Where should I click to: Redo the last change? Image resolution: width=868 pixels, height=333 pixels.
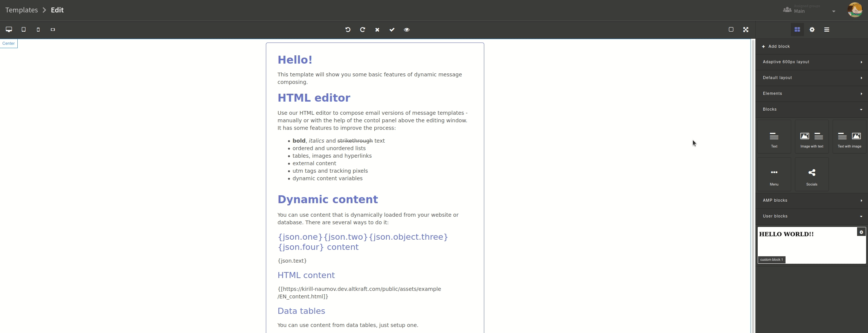362,30
